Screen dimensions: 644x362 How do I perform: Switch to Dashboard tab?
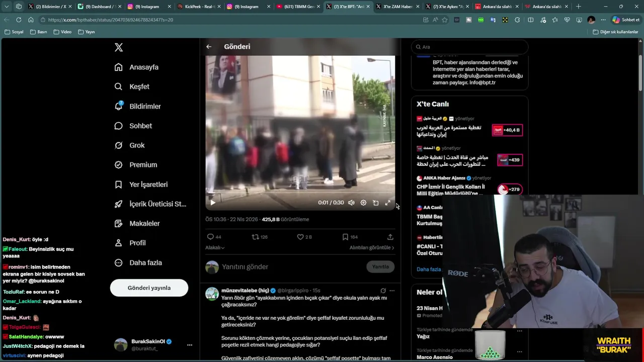(99, 7)
